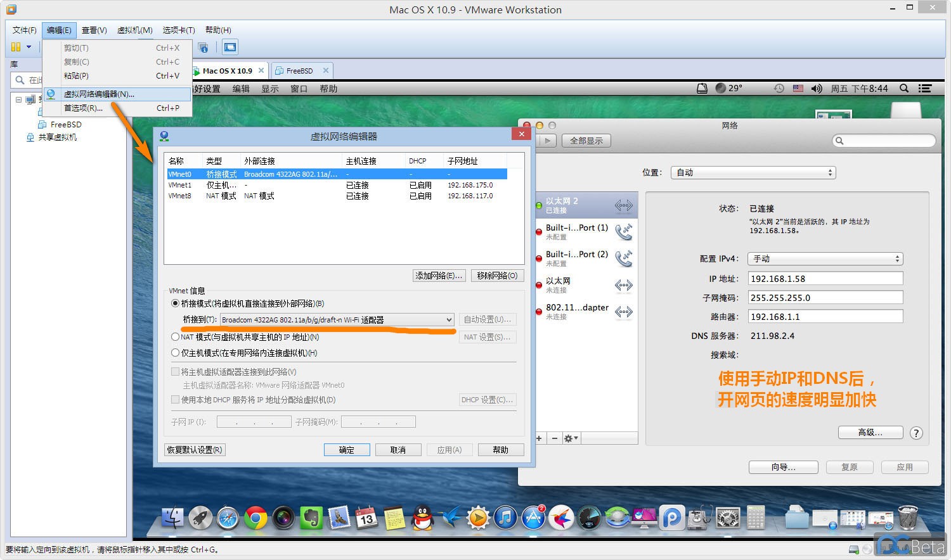Select FreeBSD in the library tree
The height and width of the screenshot is (560, 951).
coord(66,124)
